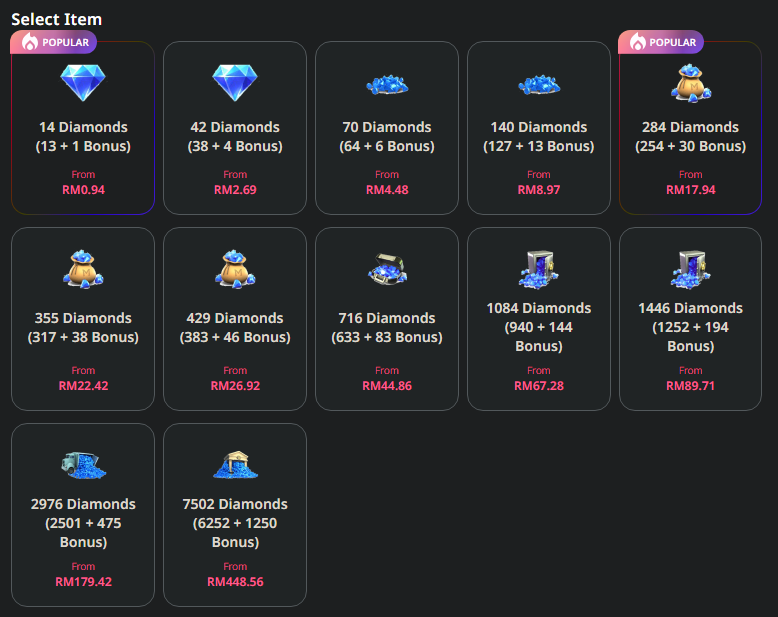Click the 42 Diamonds gem icon

click(235, 83)
